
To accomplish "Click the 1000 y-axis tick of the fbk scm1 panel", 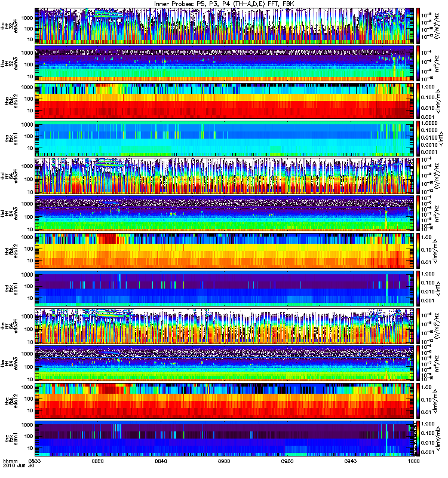I will (27, 425).
